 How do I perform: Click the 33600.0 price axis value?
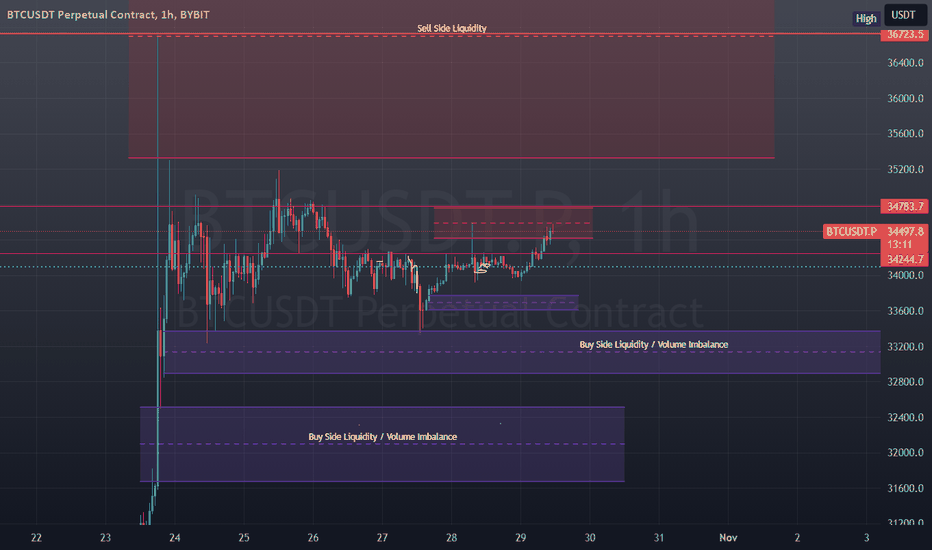coord(905,310)
